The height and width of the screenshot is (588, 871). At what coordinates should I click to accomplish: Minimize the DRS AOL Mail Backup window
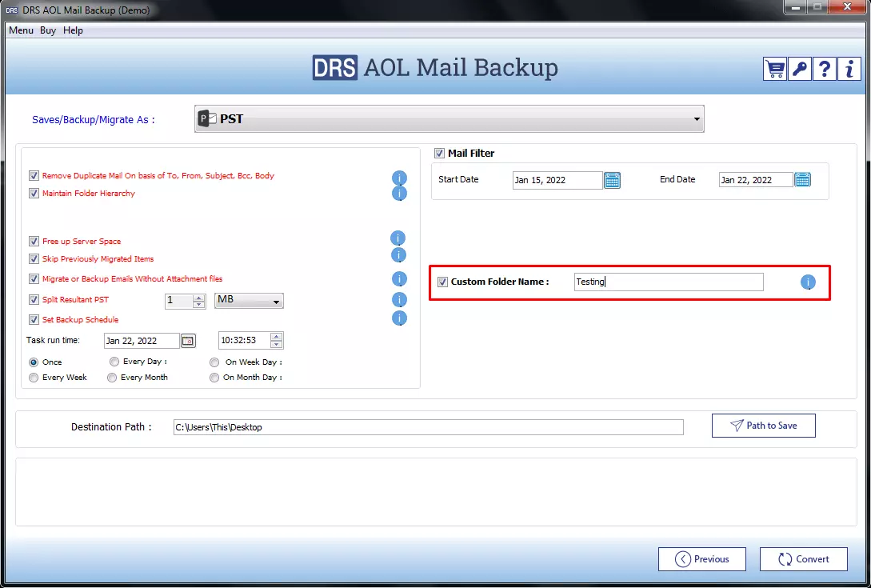point(797,8)
